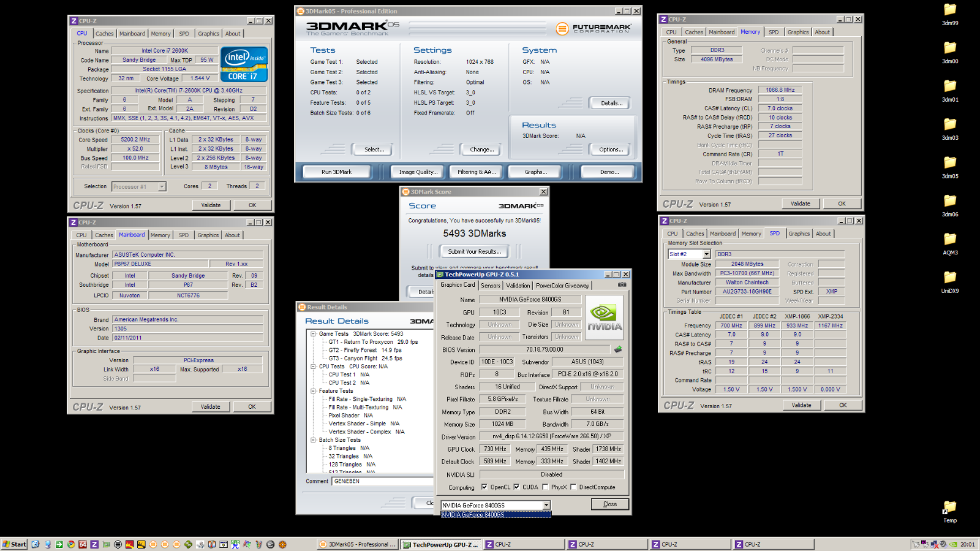Launch the red 64 icon in quick launch

coord(83,544)
